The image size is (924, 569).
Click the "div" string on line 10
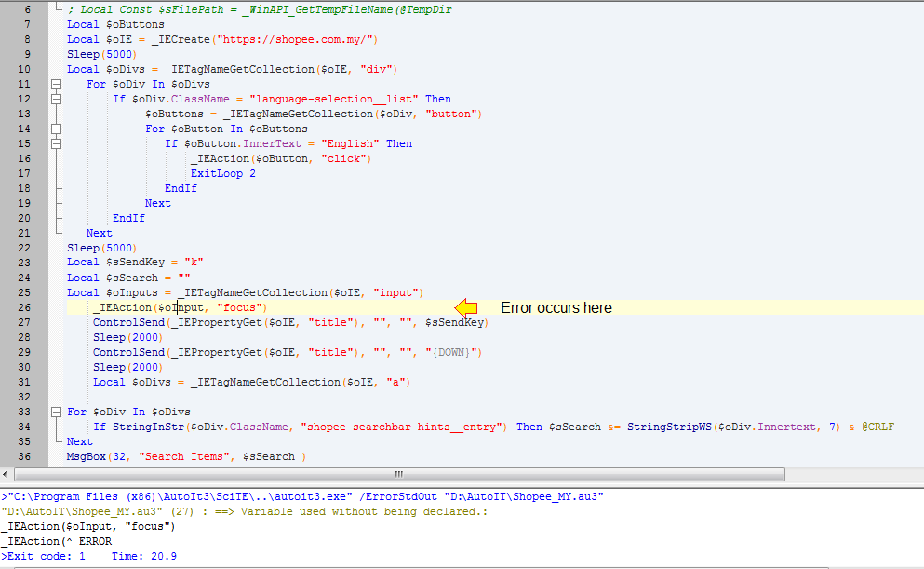[375, 70]
